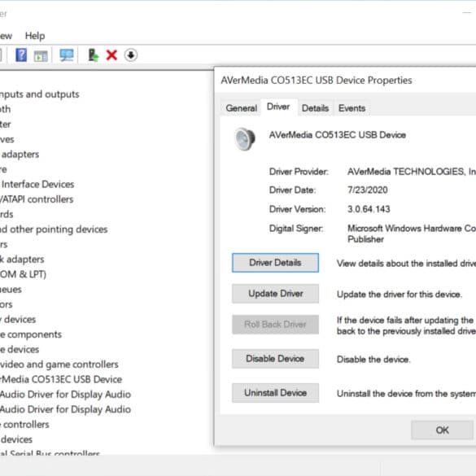Screen dimensions: 476x476
Task: Select the Driver tab
Action: [x=278, y=107]
